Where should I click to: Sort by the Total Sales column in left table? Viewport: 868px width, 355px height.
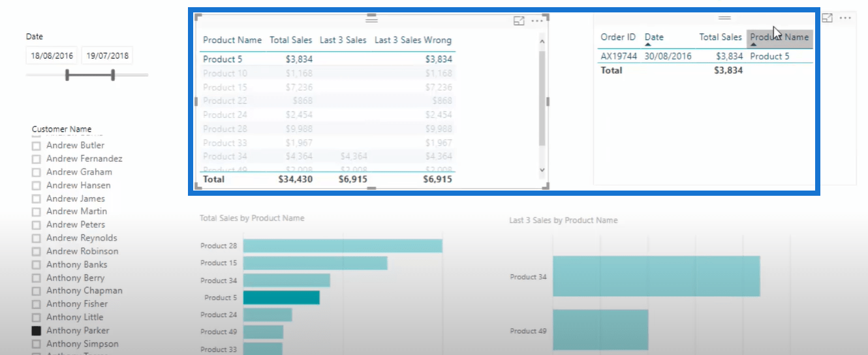[x=291, y=40]
